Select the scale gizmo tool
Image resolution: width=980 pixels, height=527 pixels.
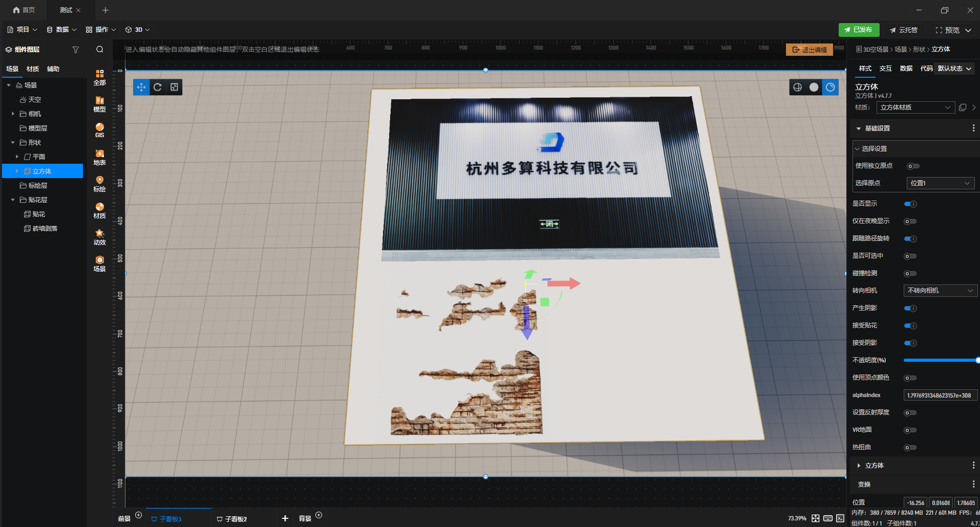[174, 87]
